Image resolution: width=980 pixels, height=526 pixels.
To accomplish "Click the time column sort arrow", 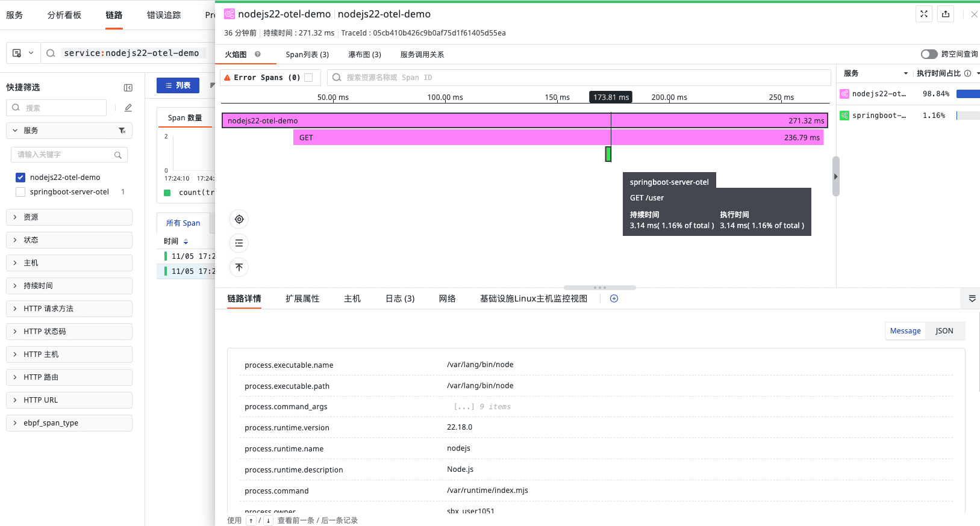I will point(186,241).
